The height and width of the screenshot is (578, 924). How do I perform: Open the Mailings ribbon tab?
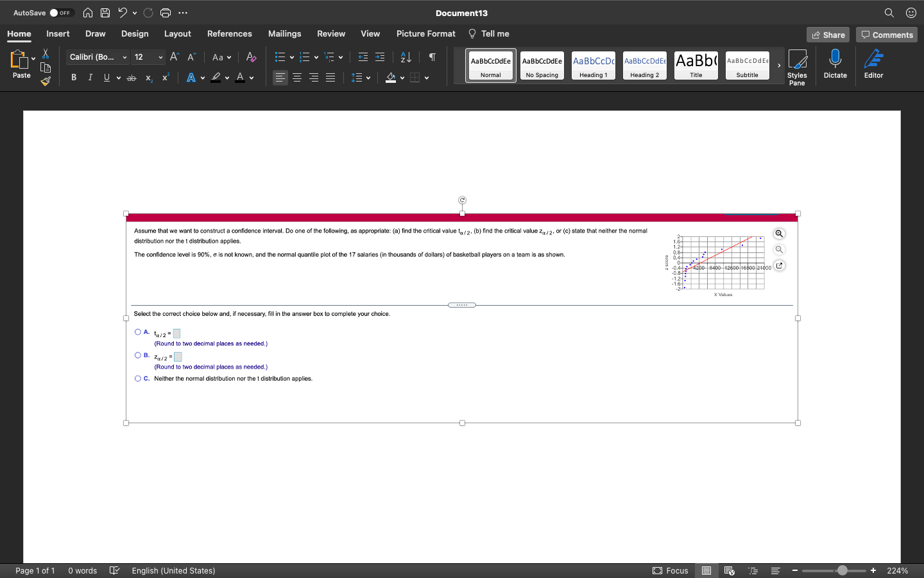(x=284, y=33)
